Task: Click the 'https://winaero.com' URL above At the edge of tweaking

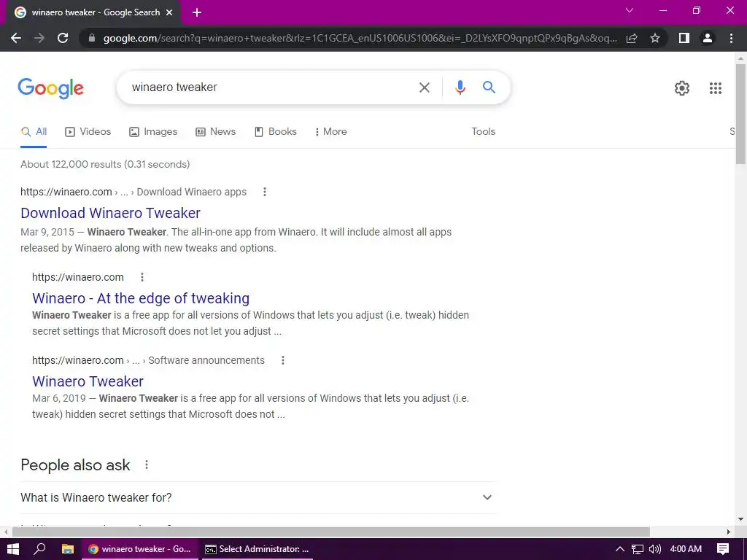Action: [77, 277]
